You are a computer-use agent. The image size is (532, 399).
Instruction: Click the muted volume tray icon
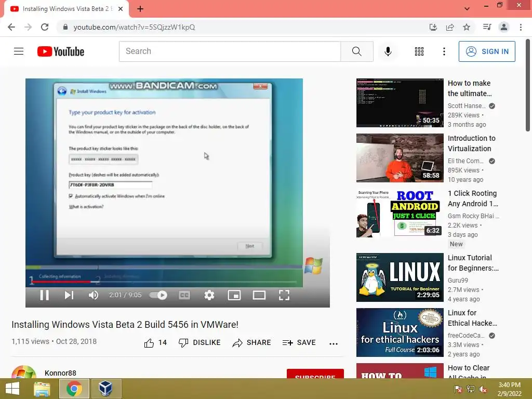483,389
